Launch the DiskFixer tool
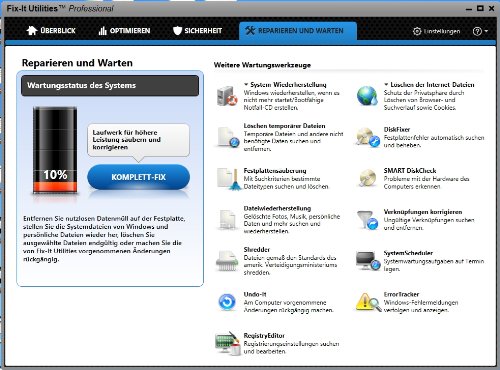 click(397, 129)
